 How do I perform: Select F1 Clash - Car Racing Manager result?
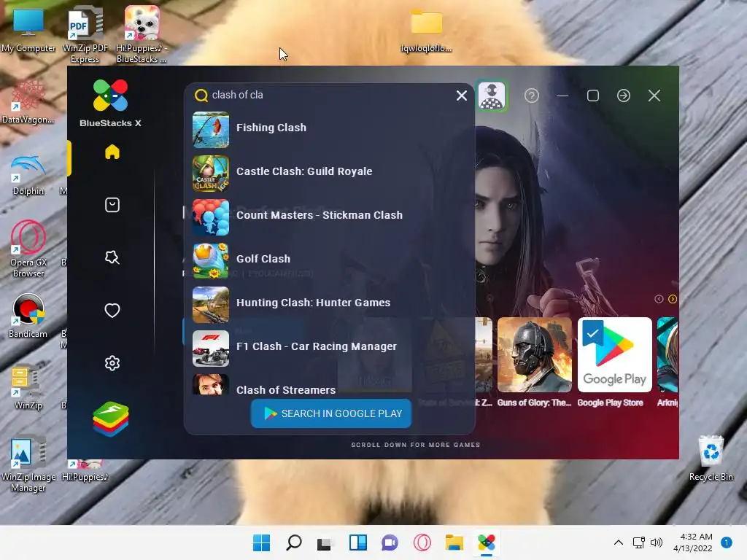[330, 349]
